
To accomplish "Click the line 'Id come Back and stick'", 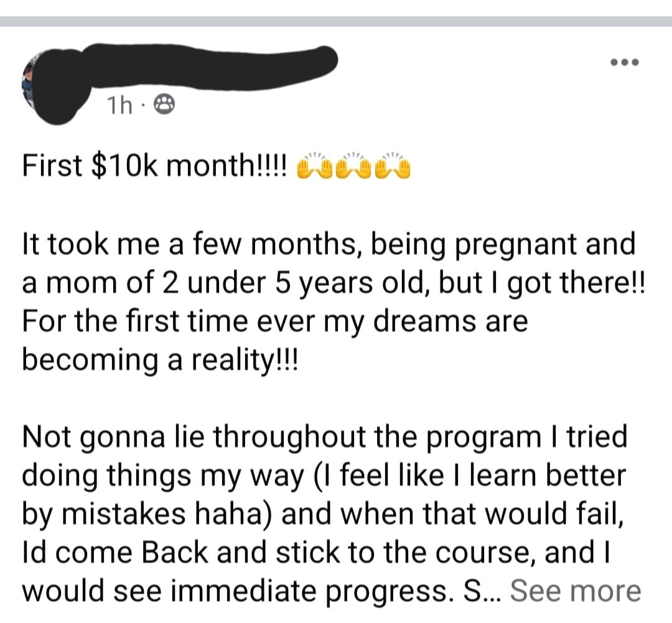I will (x=316, y=553).
